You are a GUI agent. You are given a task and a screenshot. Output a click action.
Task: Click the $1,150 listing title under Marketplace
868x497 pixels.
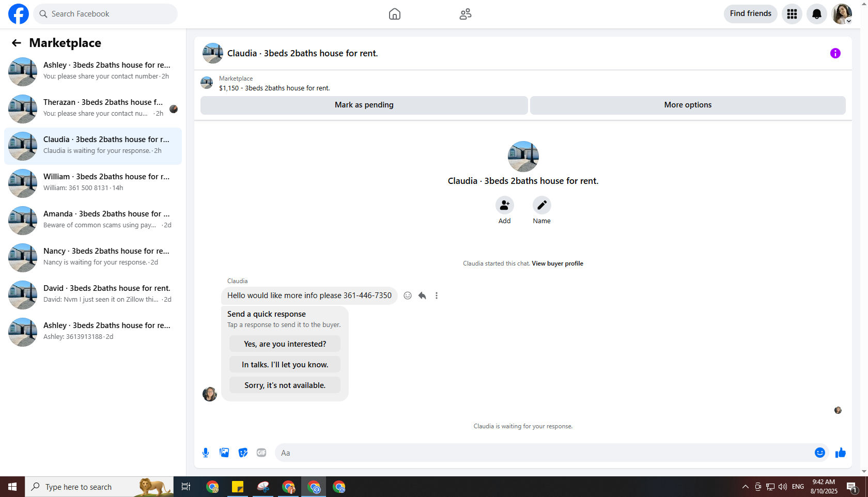pos(274,88)
